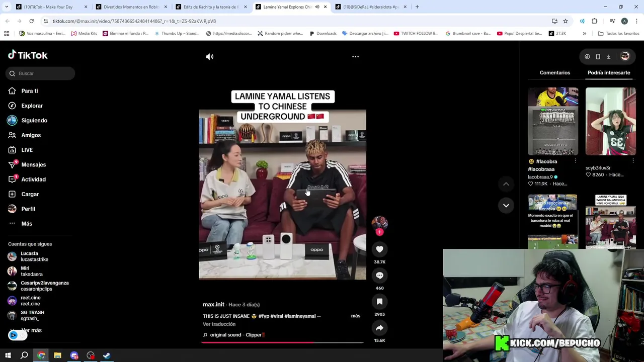644x362 pixels.
Task: Open comments via the speech bubble icon
Action: click(379, 276)
